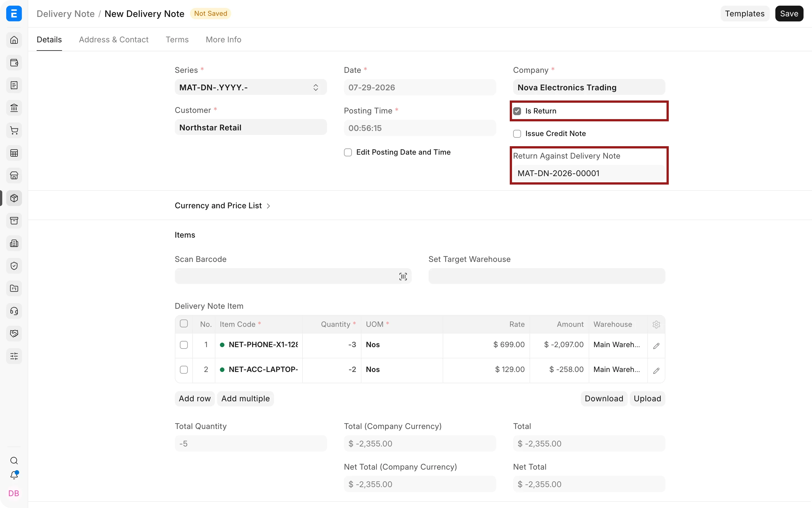Switch to the Terms tab
The image size is (812, 508).
click(177, 40)
